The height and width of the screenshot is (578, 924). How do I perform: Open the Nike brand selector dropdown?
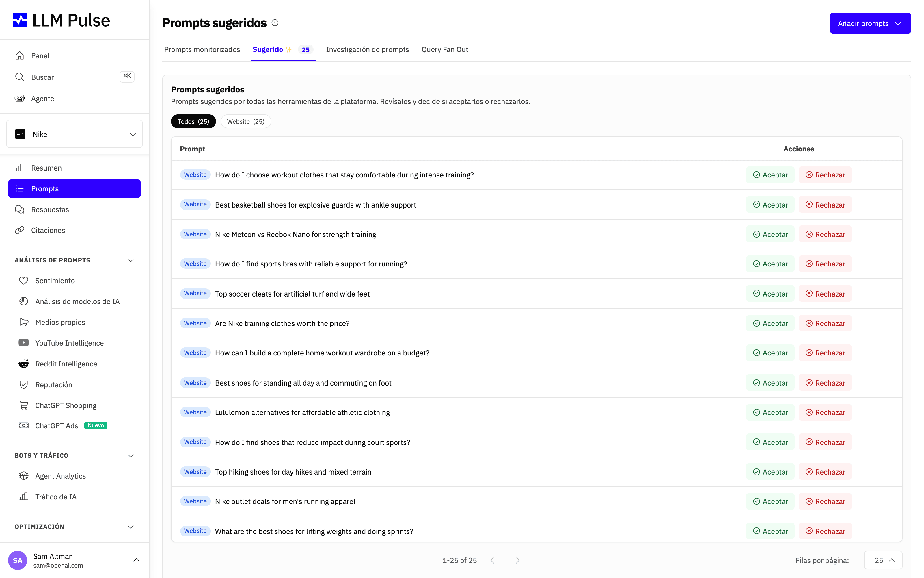[x=74, y=134]
